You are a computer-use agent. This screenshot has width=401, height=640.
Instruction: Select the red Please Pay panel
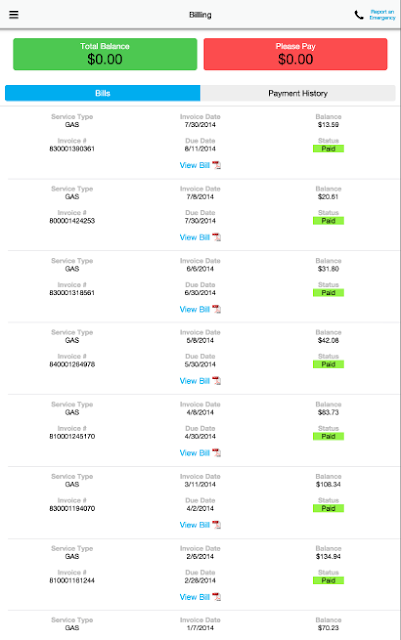pyautogui.click(x=295, y=54)
